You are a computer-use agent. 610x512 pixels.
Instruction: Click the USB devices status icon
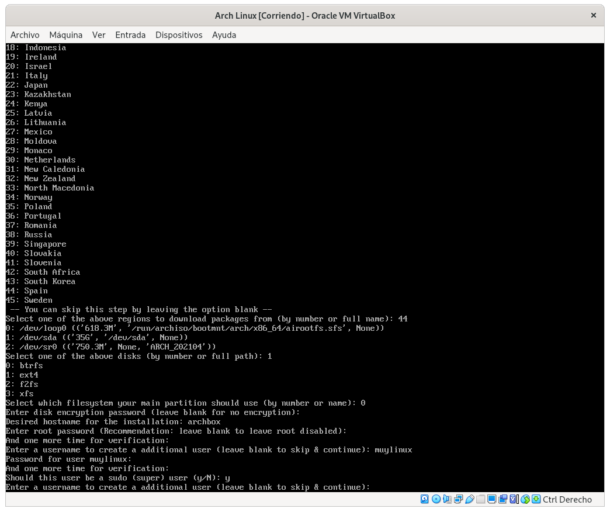point(470,499)
